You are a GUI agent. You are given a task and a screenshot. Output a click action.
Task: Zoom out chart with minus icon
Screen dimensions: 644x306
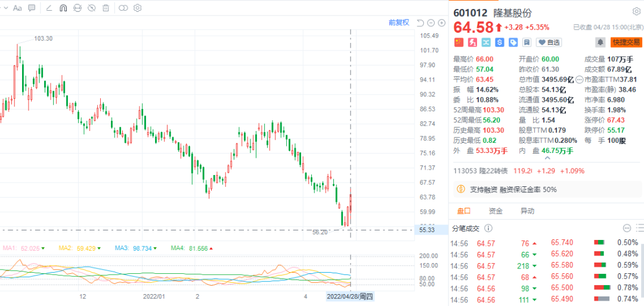pyautogui.click(x=431, y=23)
